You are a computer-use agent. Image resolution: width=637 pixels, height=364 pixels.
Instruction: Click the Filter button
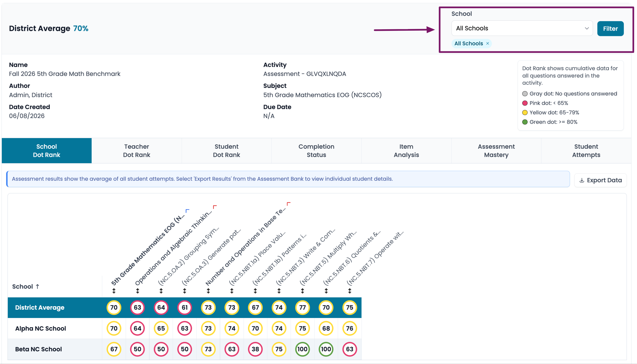(610, 29)
